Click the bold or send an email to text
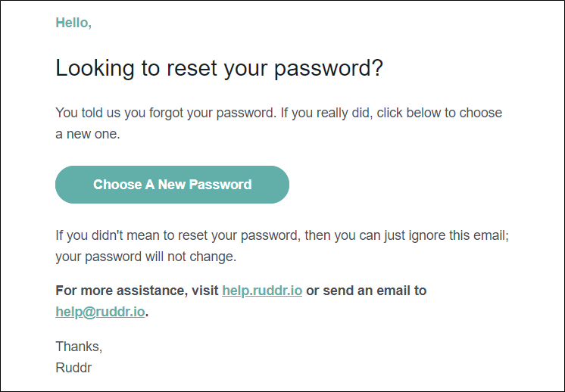 [x=366, y=291]
